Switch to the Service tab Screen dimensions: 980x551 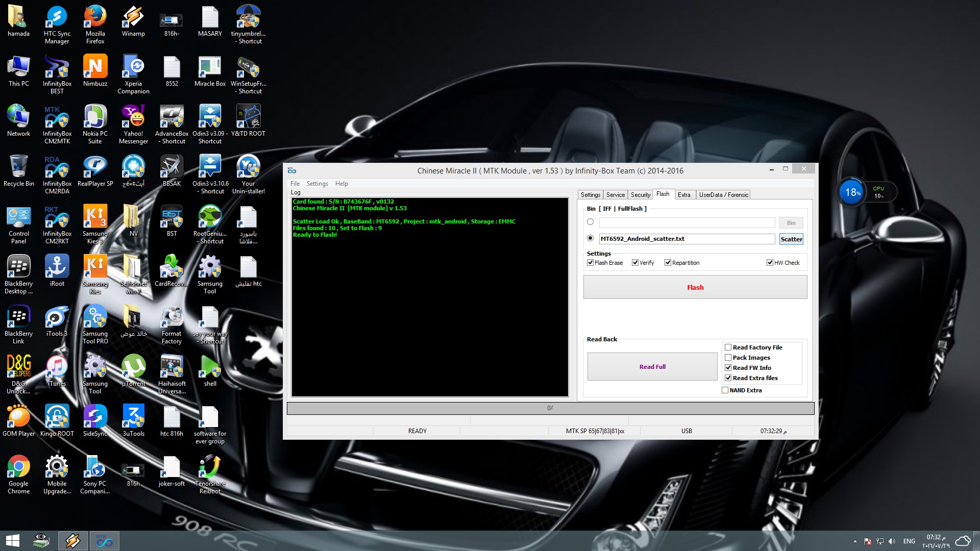[x=615, y=195]
